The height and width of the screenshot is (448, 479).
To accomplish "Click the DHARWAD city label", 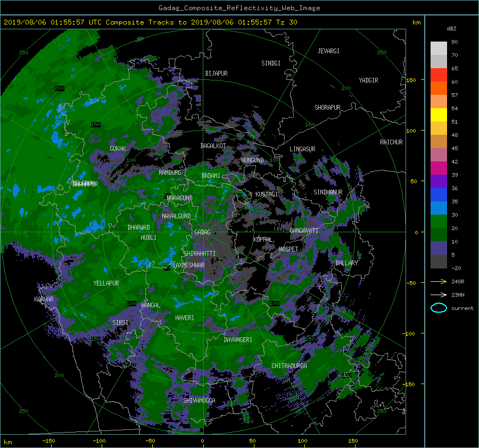I will [x=138, y=227].
